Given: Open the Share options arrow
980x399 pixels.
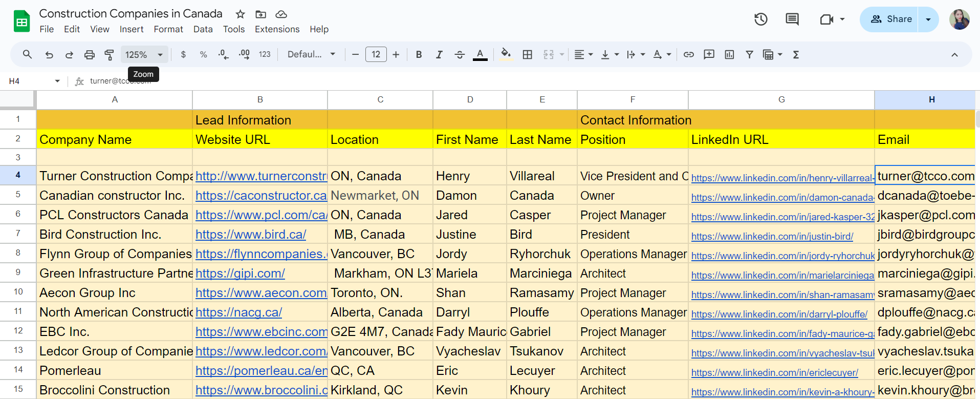Looking at the screenshot, I should pos(928,19).
